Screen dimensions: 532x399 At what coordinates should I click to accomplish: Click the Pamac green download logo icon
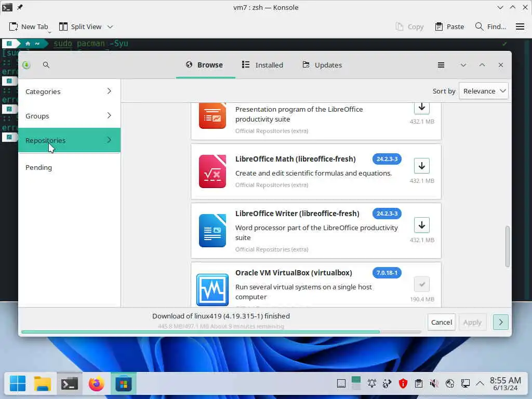click(x=26, y=65)
